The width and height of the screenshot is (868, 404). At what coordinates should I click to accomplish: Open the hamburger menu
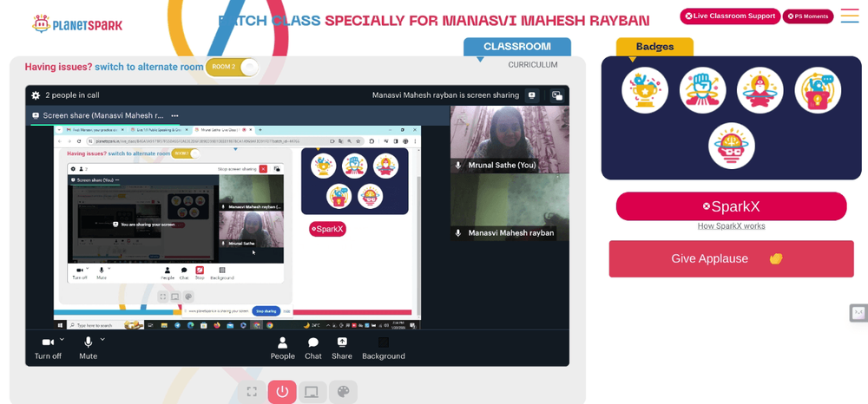tap(850, 16)
